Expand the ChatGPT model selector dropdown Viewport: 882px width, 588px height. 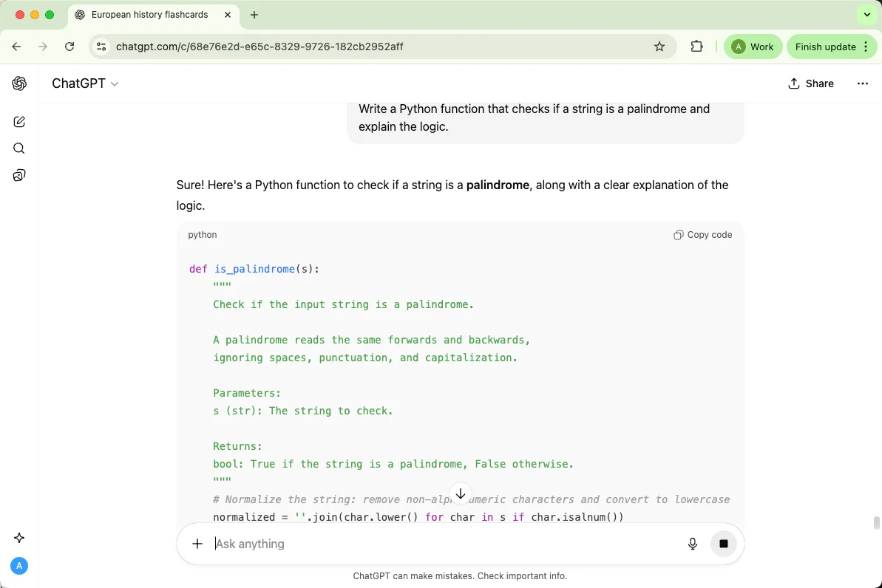click(x=85, y=83)
